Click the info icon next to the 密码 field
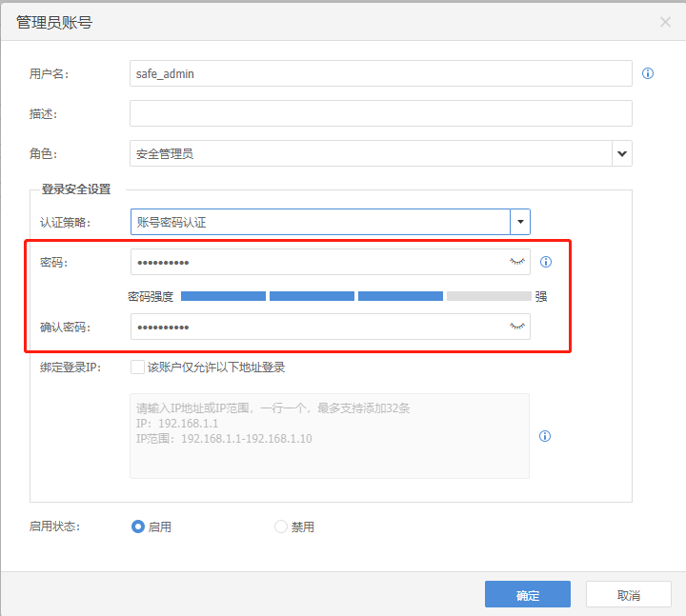Image resolution: width=686 pixels, height=616 pixels. point(546,262)
